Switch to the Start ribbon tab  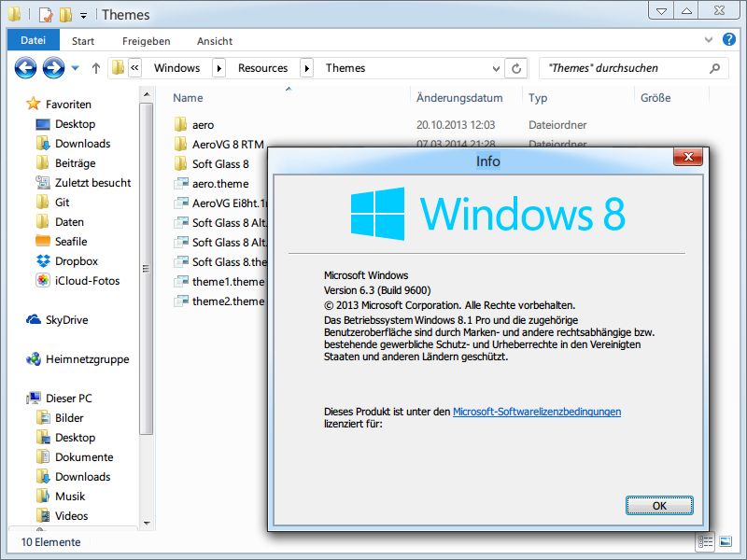(83, 41)
